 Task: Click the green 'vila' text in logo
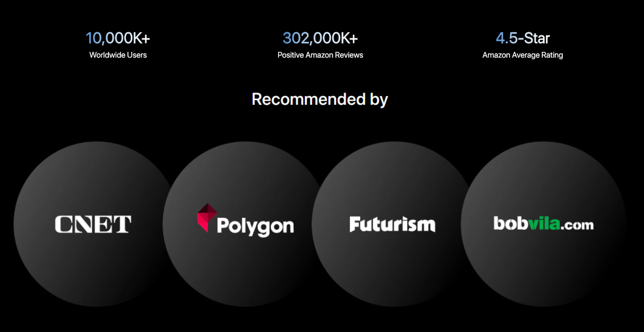(544, 224)
